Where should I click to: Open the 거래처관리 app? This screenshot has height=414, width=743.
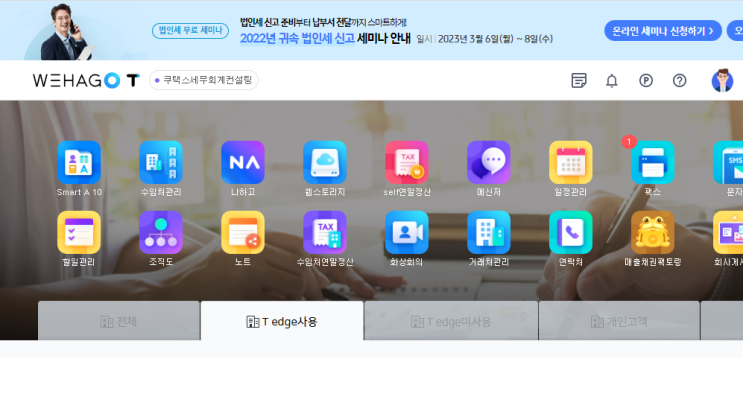(x=489, y=233)
